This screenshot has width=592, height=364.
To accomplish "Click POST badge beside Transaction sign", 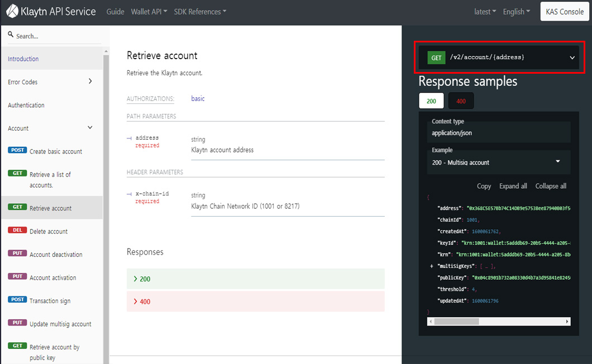I will (x=17, y=299).
